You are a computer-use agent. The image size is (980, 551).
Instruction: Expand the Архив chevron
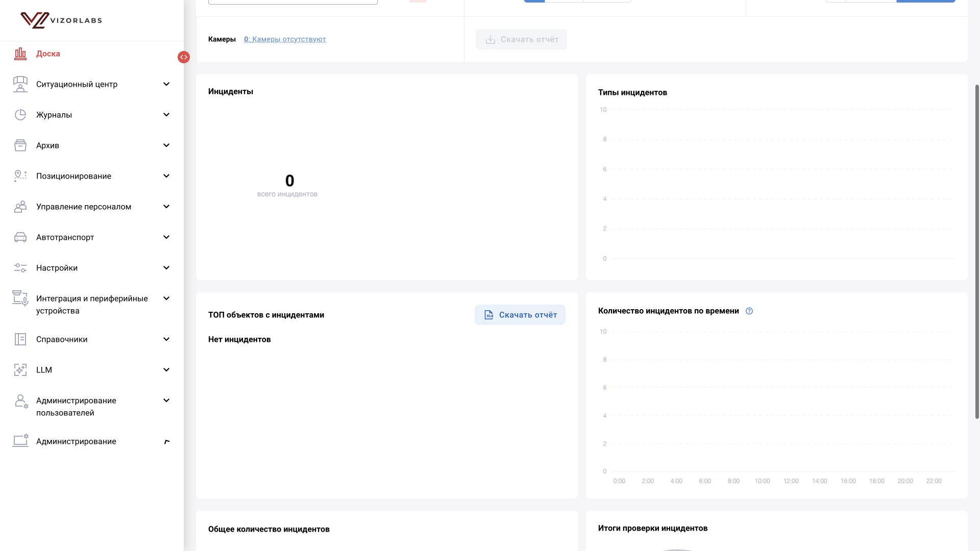(x=166, y=145)
